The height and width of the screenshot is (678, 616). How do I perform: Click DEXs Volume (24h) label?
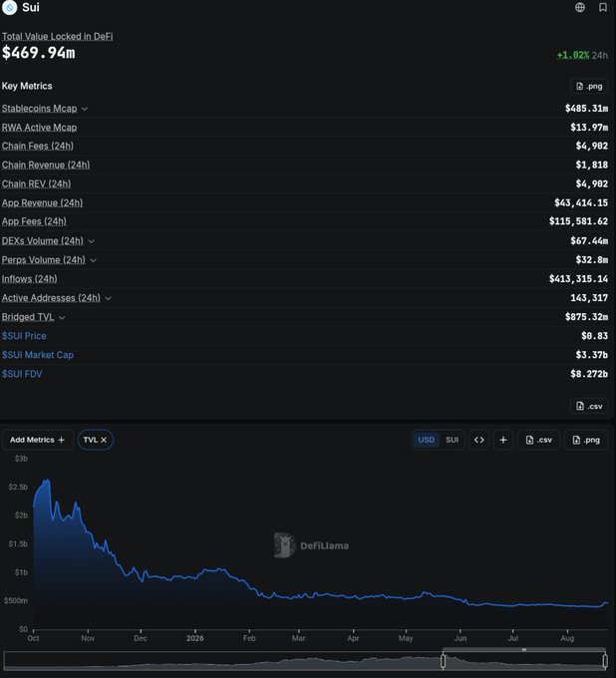click(43, 241)
